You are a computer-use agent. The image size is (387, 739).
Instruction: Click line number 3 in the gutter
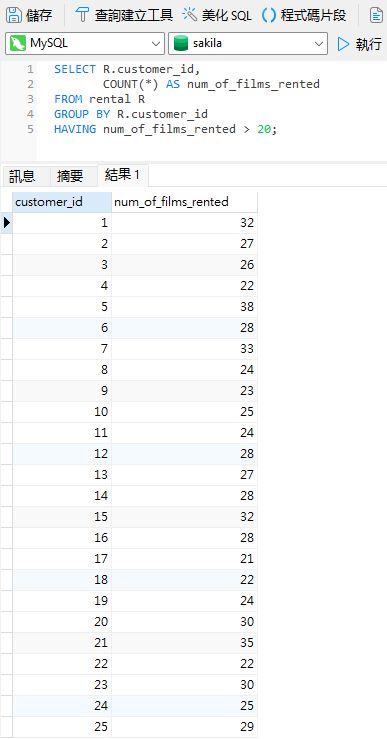tap(31, 99)
